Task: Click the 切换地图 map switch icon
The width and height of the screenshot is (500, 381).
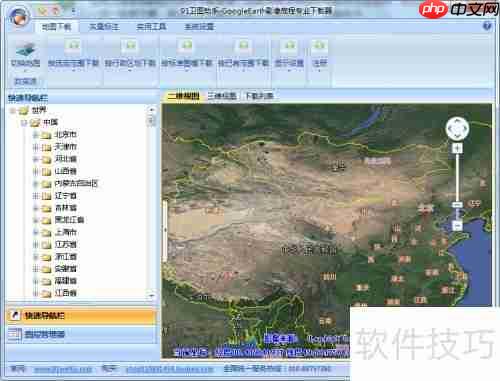Action: (x=25, y=50)
